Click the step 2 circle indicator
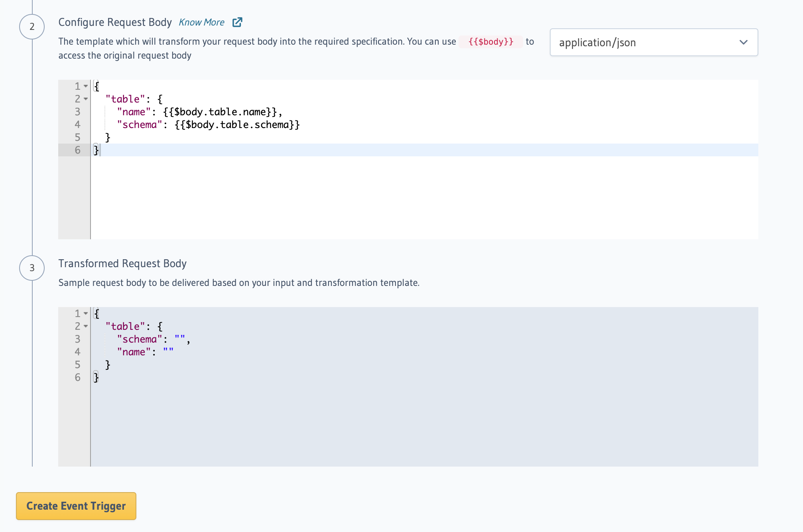This screenshot has height=532, width=803. [31, 26]
